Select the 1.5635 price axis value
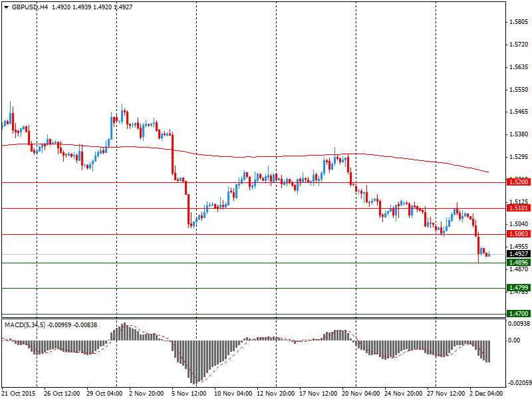Image resolution: width=532 pixels, height=399 pixels. (x=519, y=67)
